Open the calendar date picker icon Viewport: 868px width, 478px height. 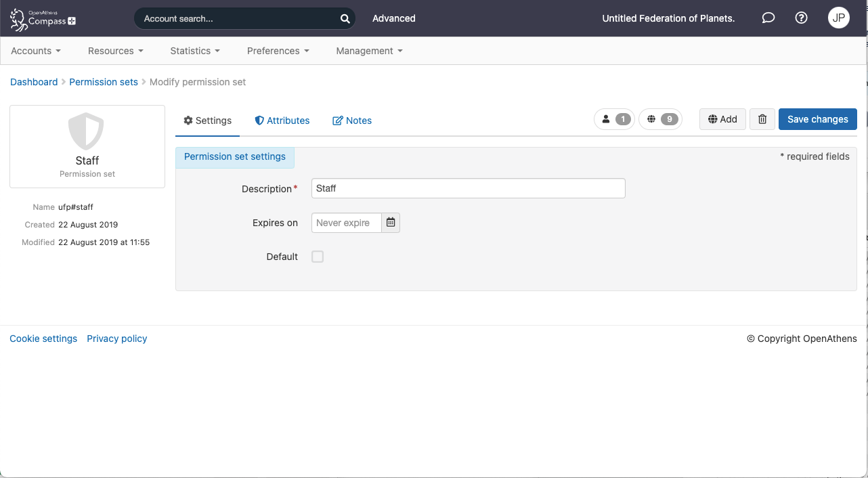click(x=391, y=223)
